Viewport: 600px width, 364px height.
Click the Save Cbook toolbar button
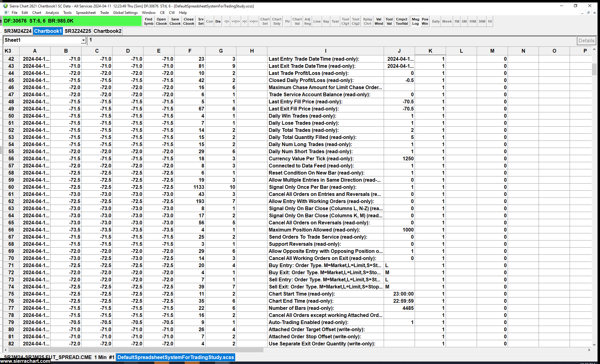(175, 21)
